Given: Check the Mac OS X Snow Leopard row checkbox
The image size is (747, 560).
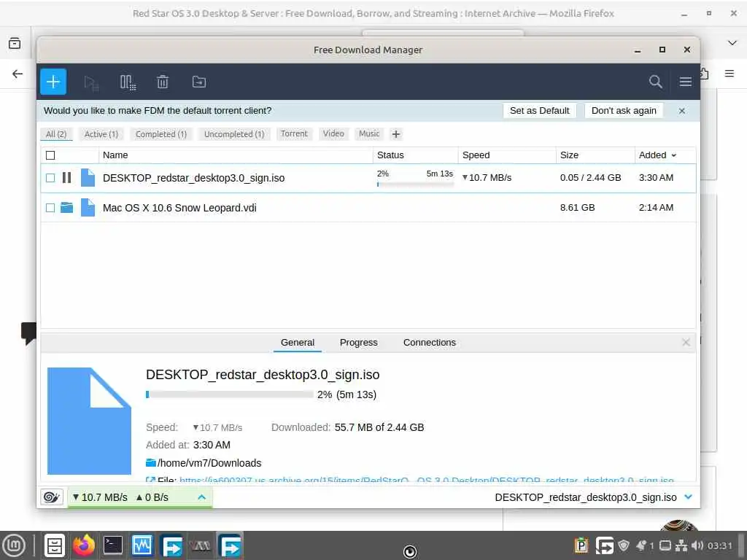Looking at the screenshot, I should [x=50, y=208].
